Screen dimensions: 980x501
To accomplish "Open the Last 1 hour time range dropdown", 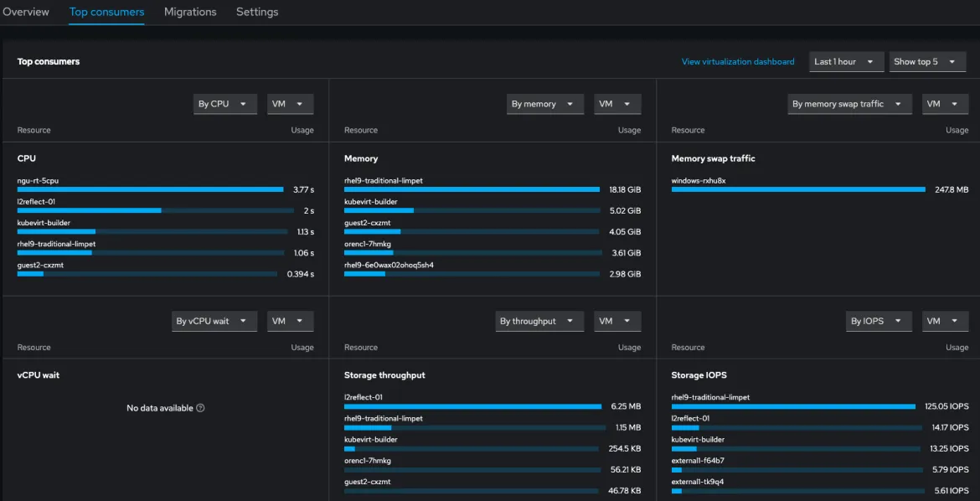I will (846, 61).
